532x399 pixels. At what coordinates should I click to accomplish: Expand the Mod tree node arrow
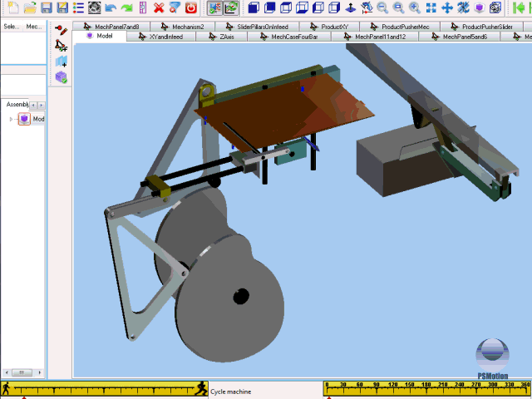click(x=11, y=119)
